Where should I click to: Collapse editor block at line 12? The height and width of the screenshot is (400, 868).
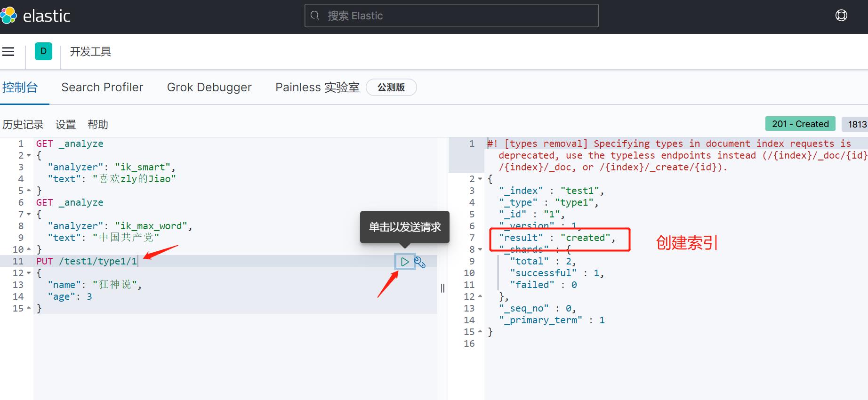[x=29, y=273]
